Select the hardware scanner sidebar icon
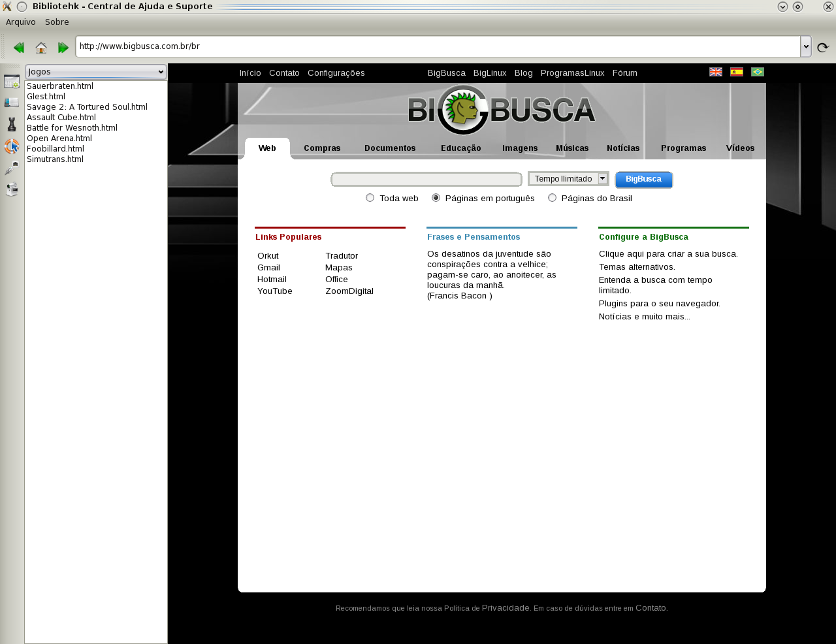Image resolution: width=836 pixels, height=644 pixels. tap(12, 103)
